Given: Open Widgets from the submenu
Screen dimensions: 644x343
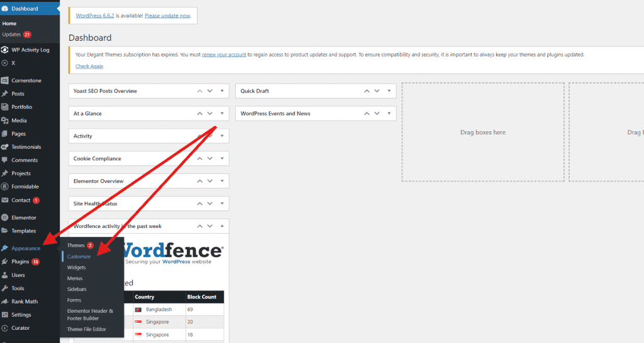Looking at the screenshot, I should coord(76,268).
